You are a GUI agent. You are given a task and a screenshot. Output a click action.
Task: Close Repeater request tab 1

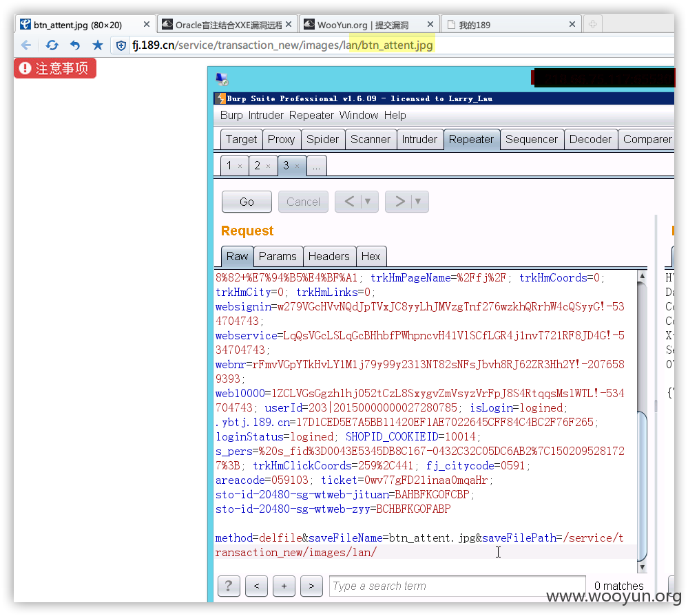pos(240,166)
